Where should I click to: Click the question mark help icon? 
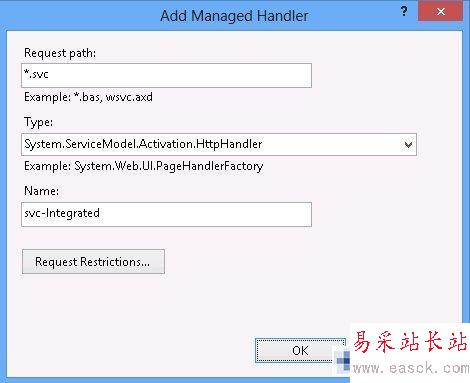tap(404, 12)
